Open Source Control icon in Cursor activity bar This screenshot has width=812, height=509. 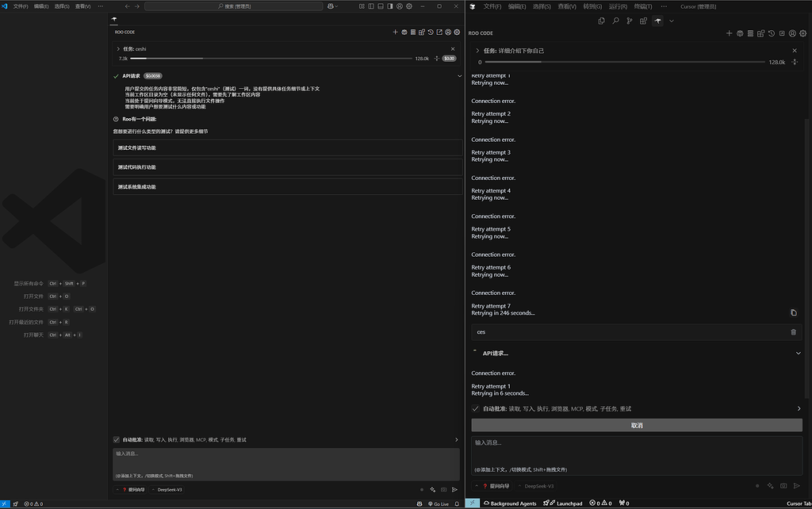[x=629, y=21]
